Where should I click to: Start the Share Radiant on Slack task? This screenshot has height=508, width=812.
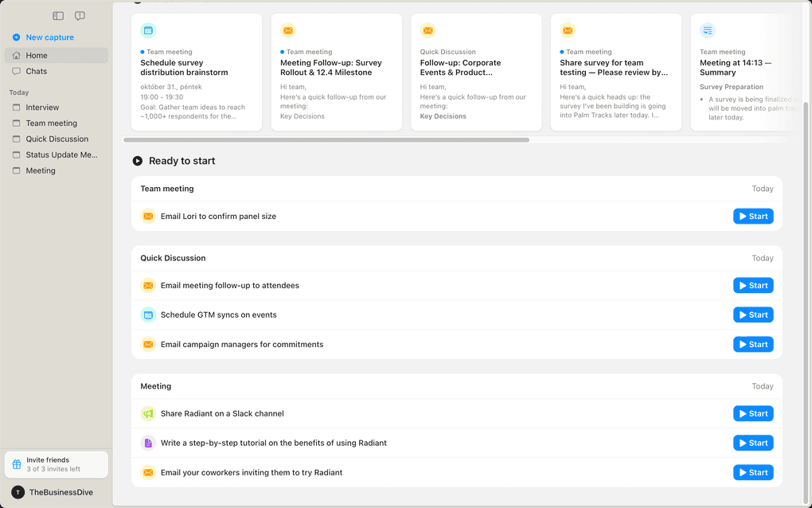752,413
